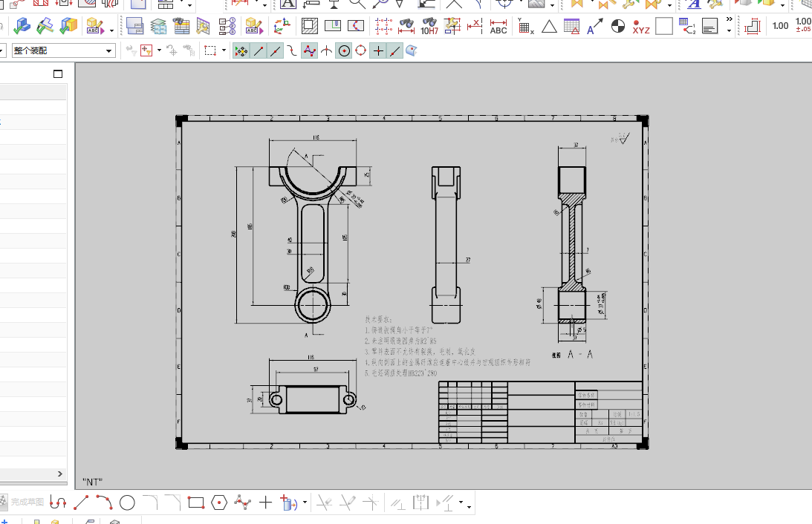This screenshot has height=524, width=812.
Task: Open the 整个装配 selection scope dropdown
Action: [62, 50]
